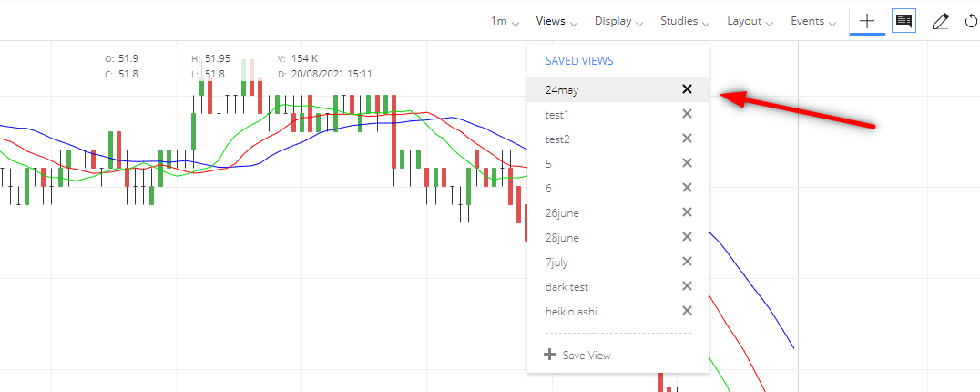Remove the test1 saved view
The width and height of the screenshot is (980, 392).
pyautogui.click(x=687, y=114)
